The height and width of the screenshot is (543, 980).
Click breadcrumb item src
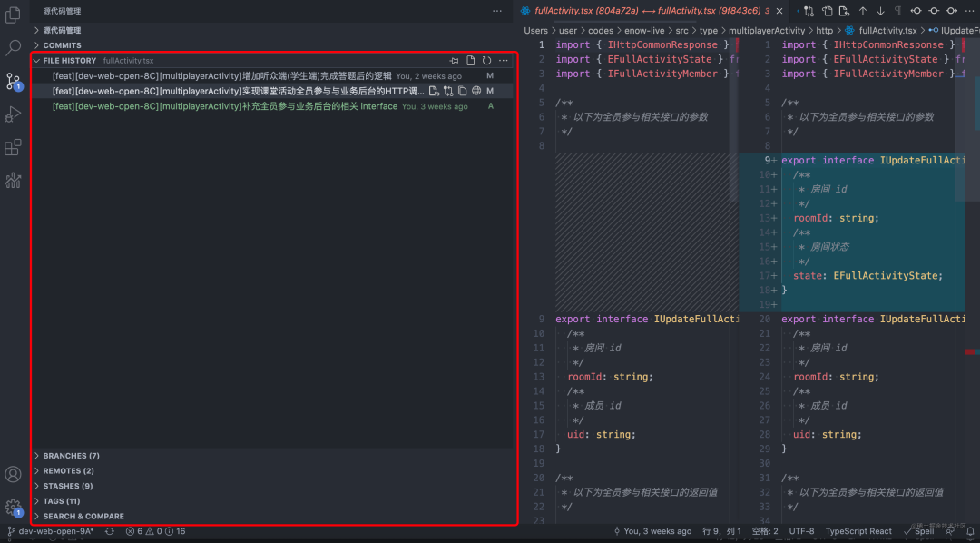coord(681,30)
